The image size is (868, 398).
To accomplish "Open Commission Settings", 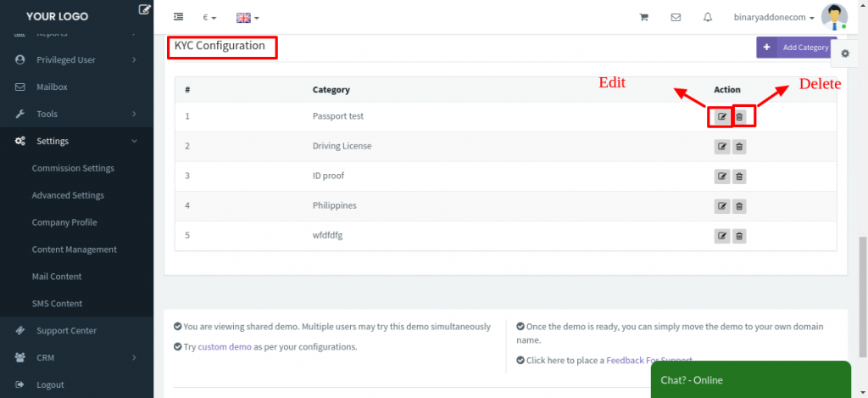I will tap(73, 168).
